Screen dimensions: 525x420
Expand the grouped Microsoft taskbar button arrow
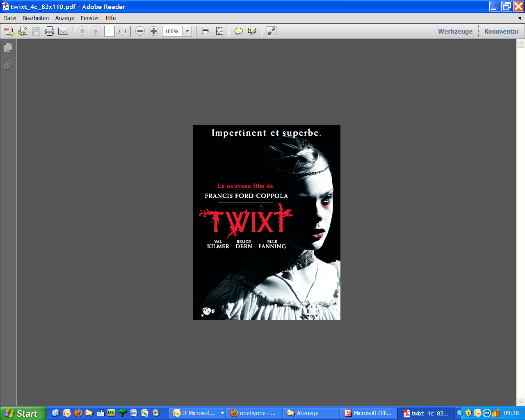click(x=222, y=413)
